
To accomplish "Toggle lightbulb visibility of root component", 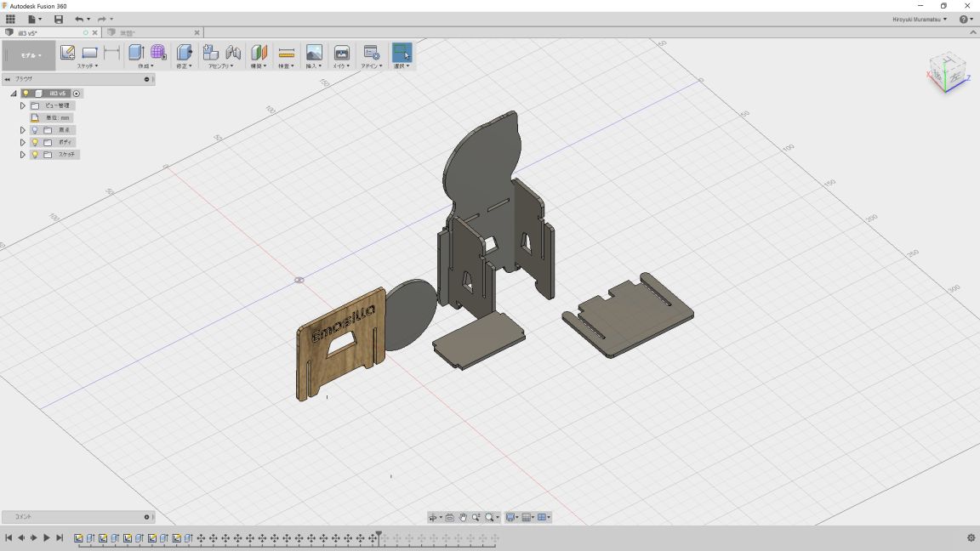I will [x=26, y=93].
